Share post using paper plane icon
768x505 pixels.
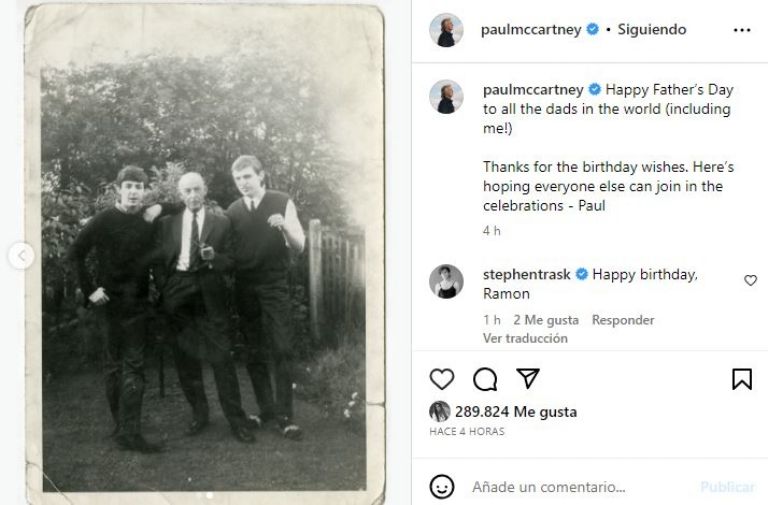pos(528,379)
